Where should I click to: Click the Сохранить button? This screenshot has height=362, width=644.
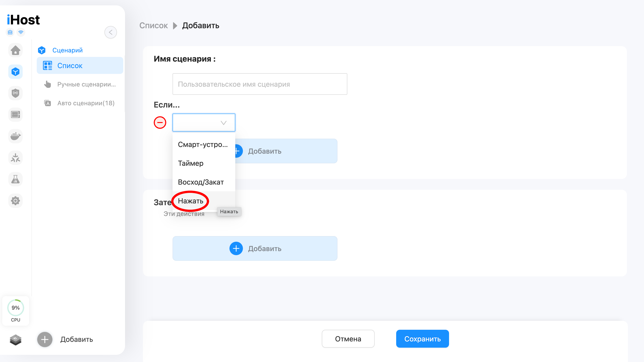pyautogui.click(x=423, y=339)
